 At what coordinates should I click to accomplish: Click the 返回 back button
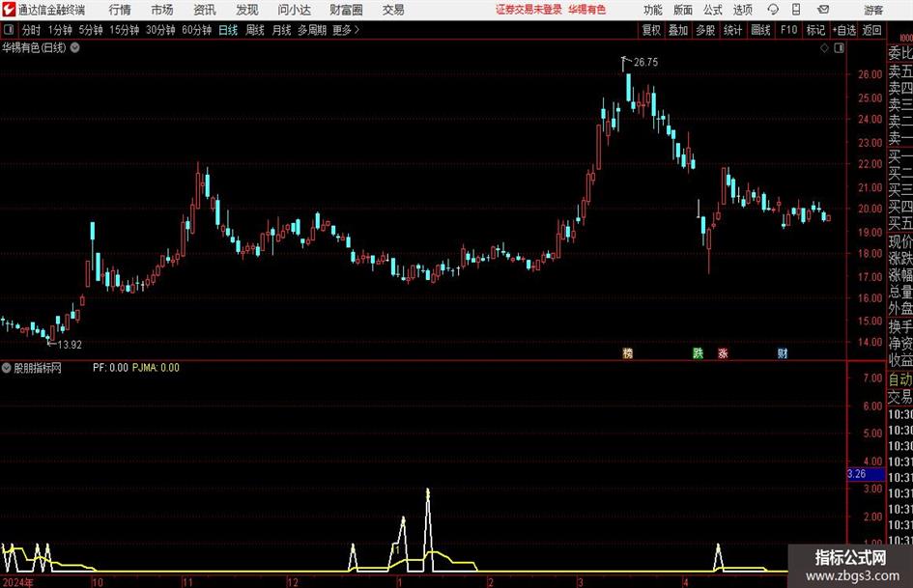871,30
